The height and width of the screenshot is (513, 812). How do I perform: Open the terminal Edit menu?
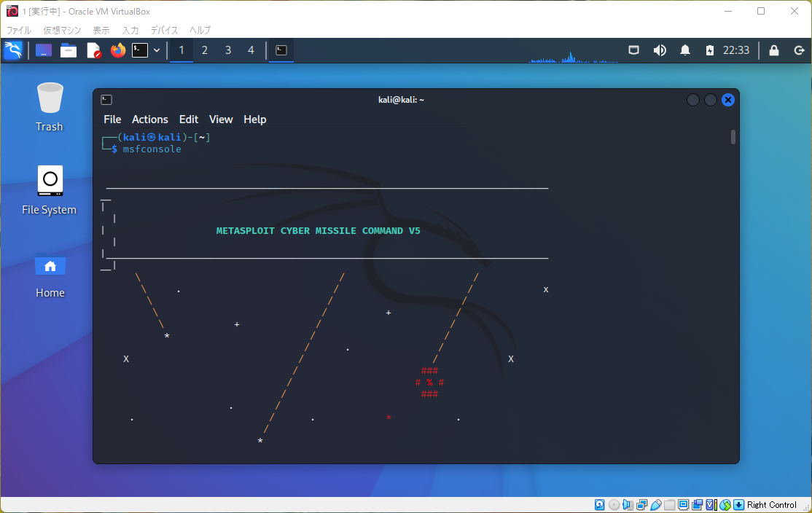pos(189,119)
